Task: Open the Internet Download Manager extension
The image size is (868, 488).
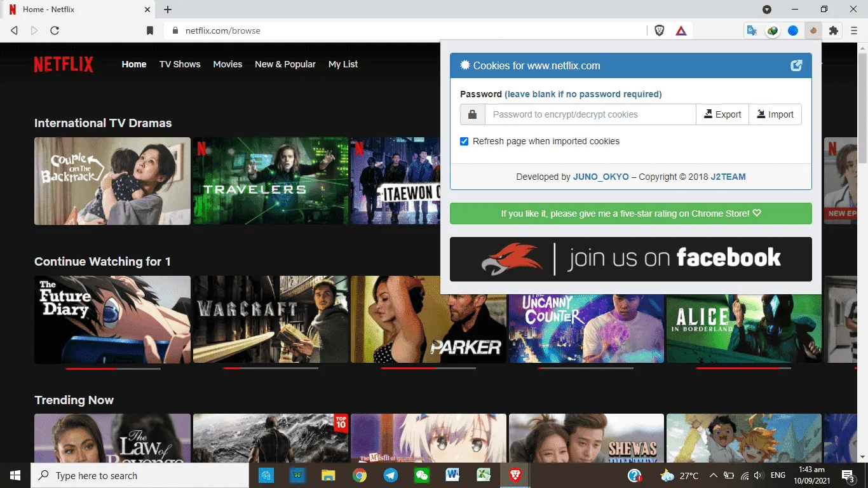Action: pos(773,30)
